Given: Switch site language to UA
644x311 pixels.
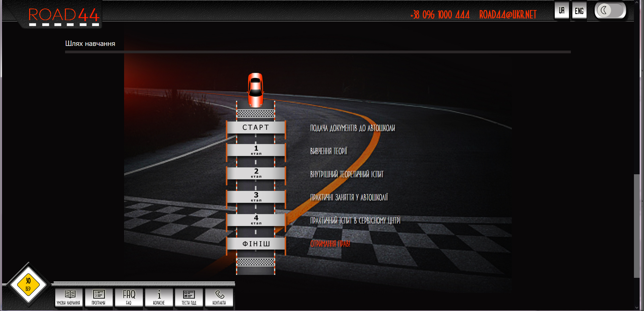Looking at the screenshot, I should point(561,11).
